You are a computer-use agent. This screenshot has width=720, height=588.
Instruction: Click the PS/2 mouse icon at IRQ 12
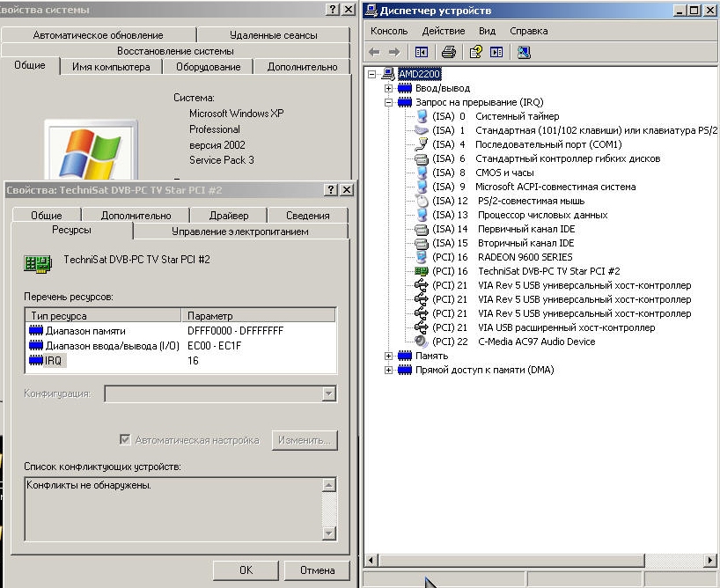pos(421,201)
